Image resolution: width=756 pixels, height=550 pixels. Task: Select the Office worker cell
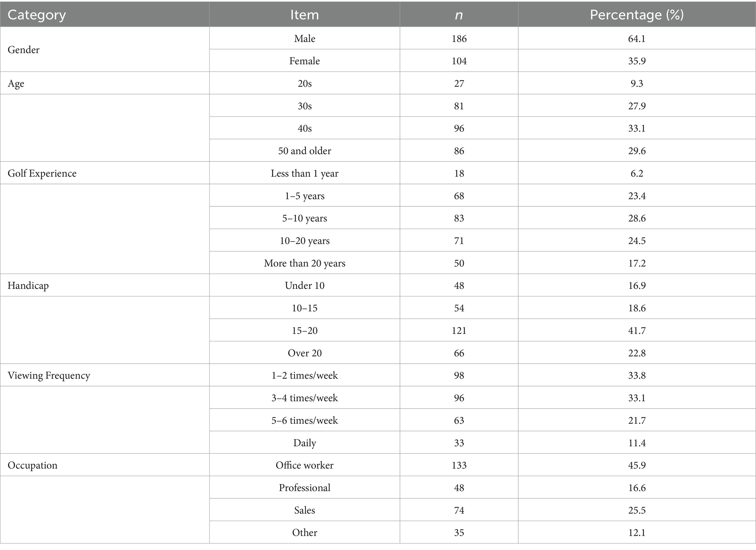pyautogui.click(x=304, y=465)
